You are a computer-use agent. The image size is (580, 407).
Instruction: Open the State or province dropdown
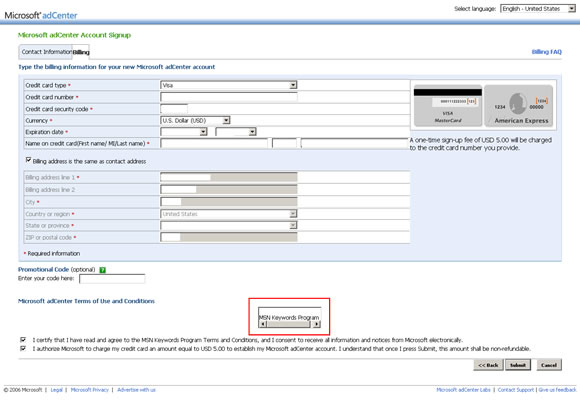[229, 225]
